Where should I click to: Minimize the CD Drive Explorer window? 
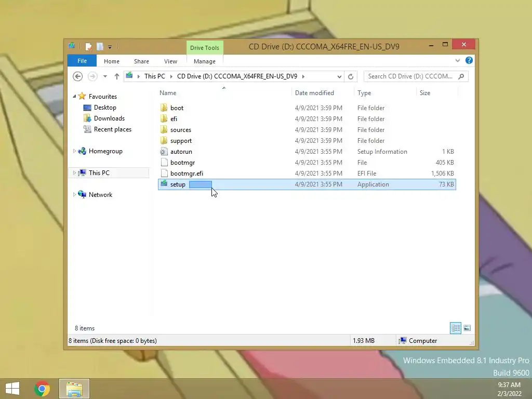pyautogui.click(x=431, y=45)
